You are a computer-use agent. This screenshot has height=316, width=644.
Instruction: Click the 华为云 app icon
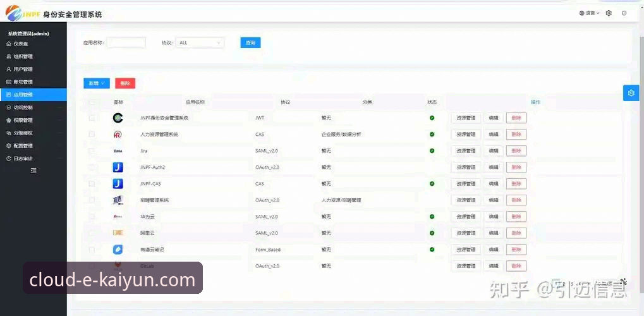pos(118,217)
